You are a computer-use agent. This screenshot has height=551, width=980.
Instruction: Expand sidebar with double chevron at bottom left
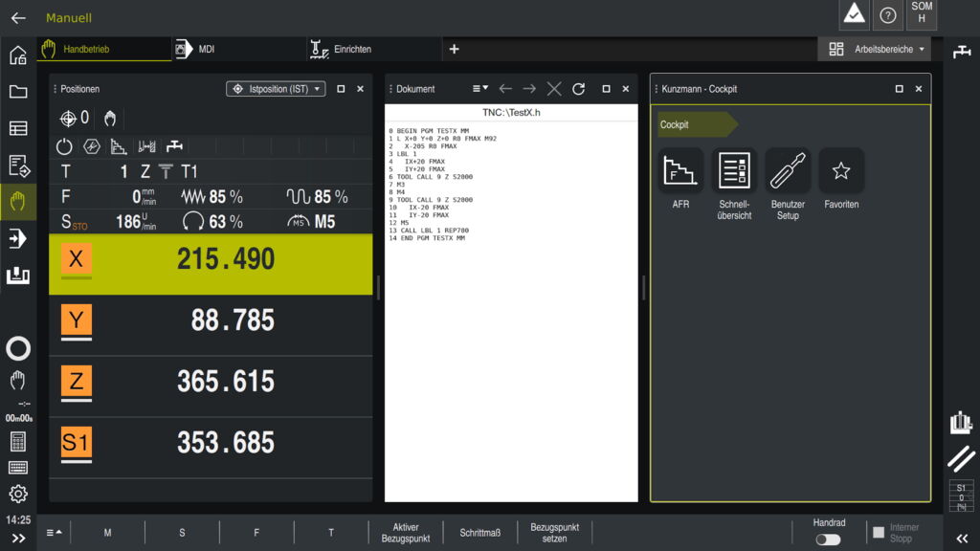pyautogui.click(x=18, y=538)
